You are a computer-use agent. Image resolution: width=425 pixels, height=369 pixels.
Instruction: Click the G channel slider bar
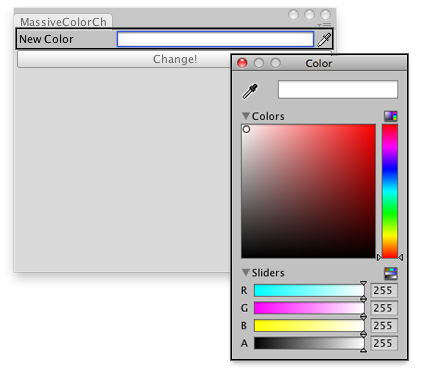309,308
